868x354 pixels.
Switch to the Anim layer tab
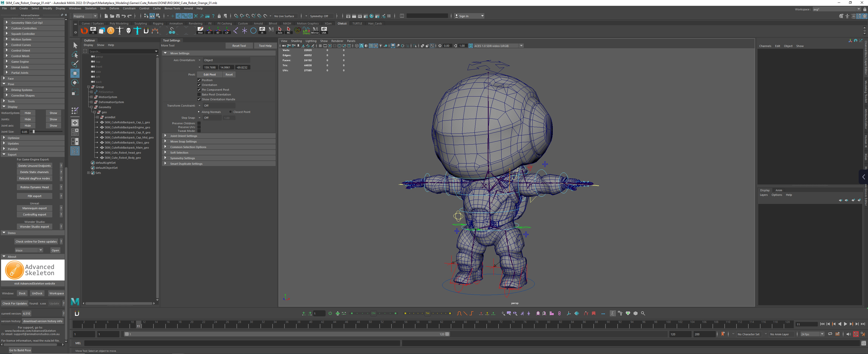point(779,190)
